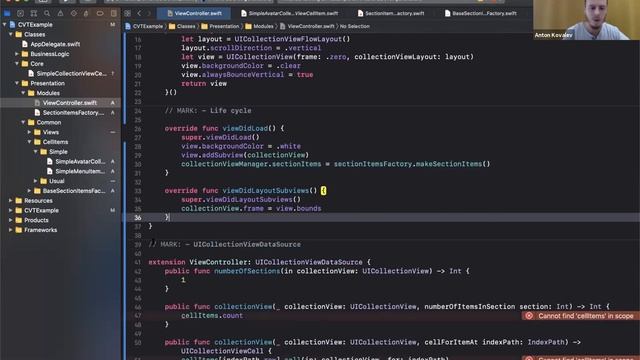
Task: Select ViewController.swift in the navigator
Action: pos(70,103)
